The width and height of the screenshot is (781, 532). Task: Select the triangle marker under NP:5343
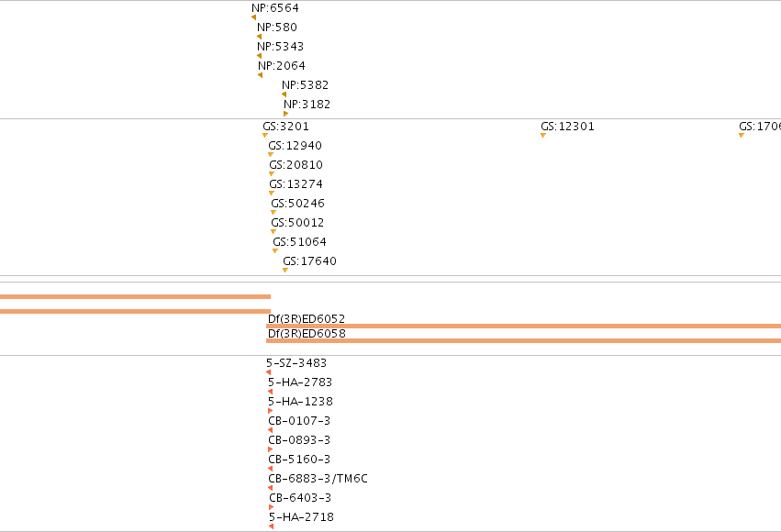click(260, 56)
